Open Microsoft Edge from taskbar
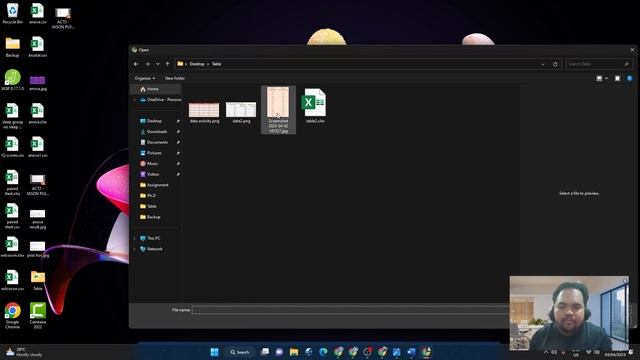 [x=323, y=352]
